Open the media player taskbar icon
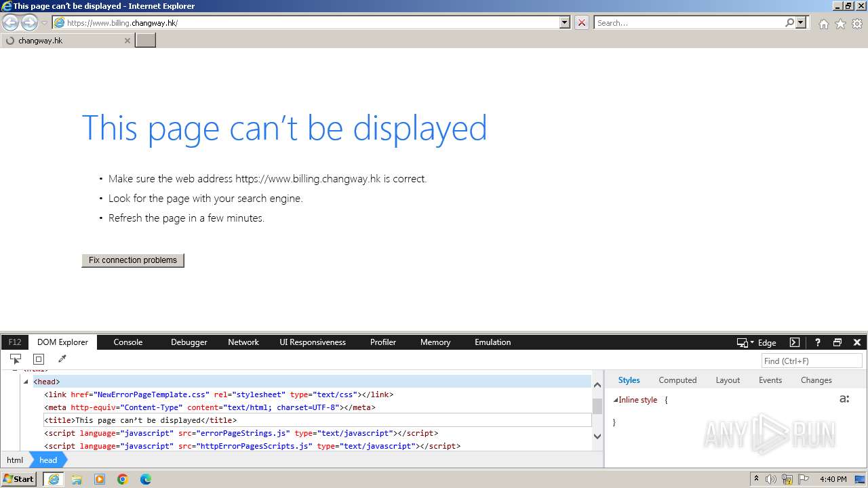868x488 pixels. pos(100,479)
